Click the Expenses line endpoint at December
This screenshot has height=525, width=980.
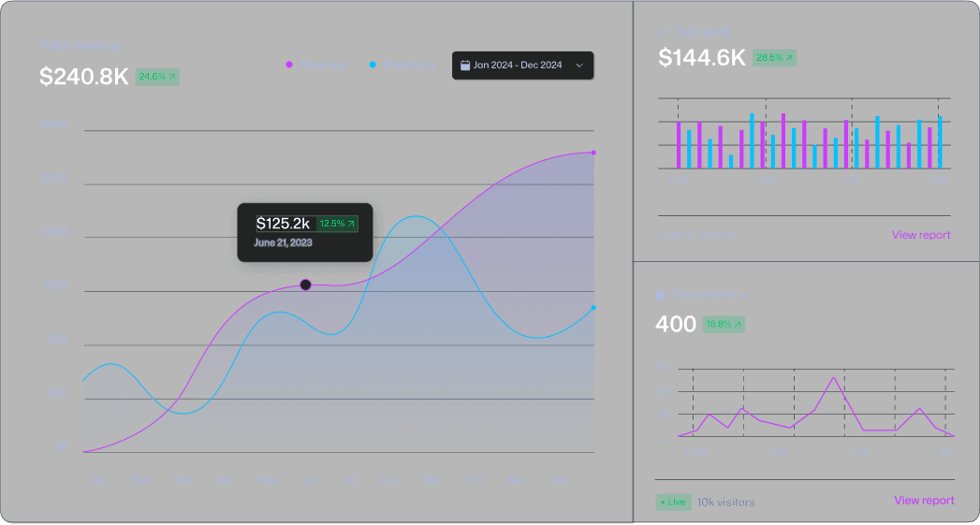pyautogui.click(x=593, y=308)
